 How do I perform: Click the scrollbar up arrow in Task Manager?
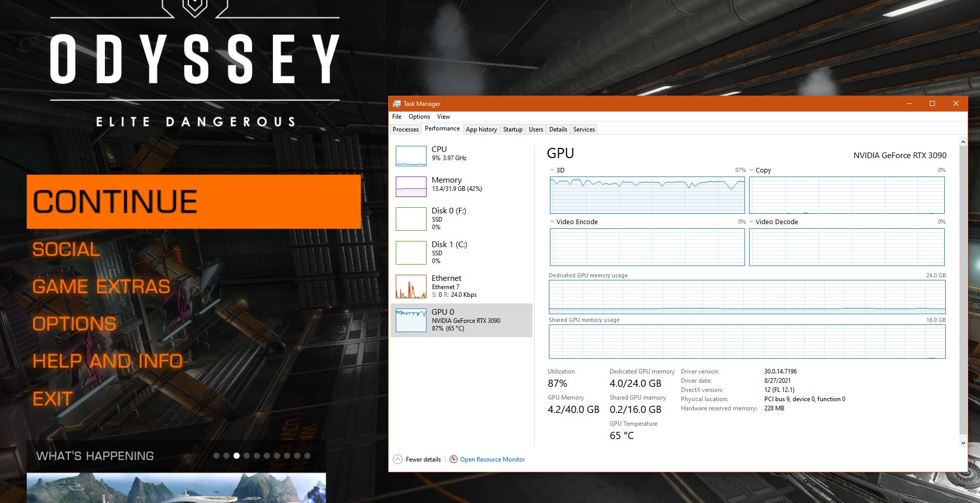pyautogui.click(x=963, y=142)
